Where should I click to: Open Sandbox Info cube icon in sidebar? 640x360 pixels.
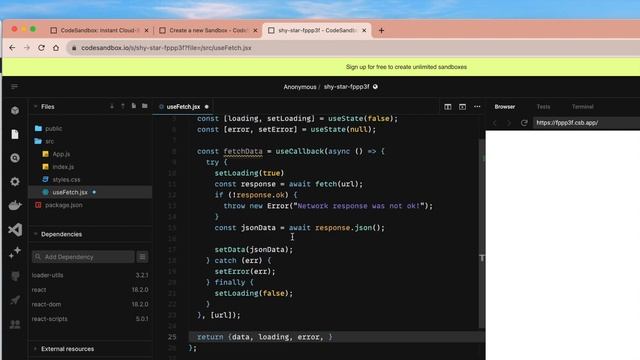coord(15,111)
